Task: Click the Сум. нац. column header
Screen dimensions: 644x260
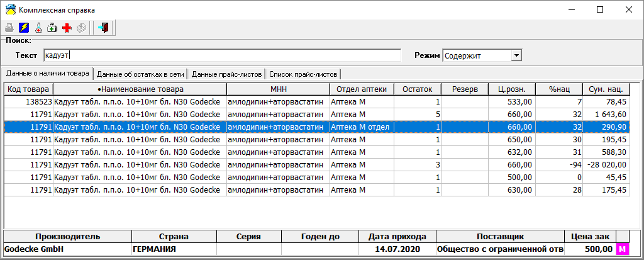Action: coord(606,89)
